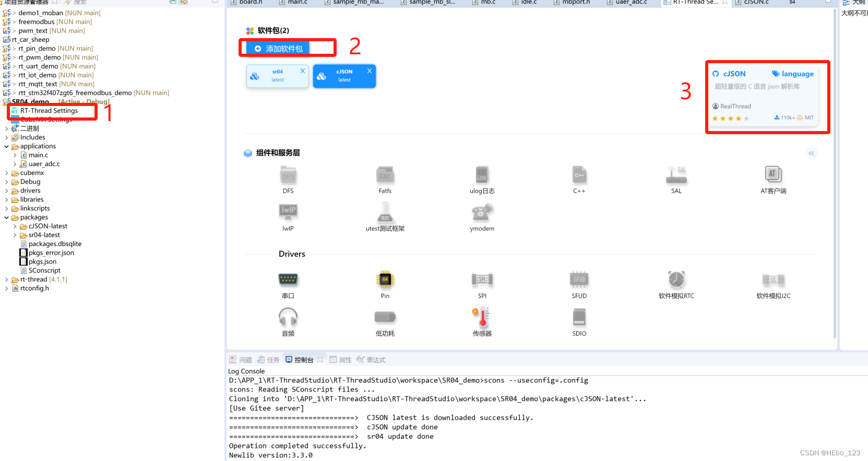The height and width of the screenshot is (461, 868).
Task: Enable the Fatfs component icon
Action: [x=385, y=175]
